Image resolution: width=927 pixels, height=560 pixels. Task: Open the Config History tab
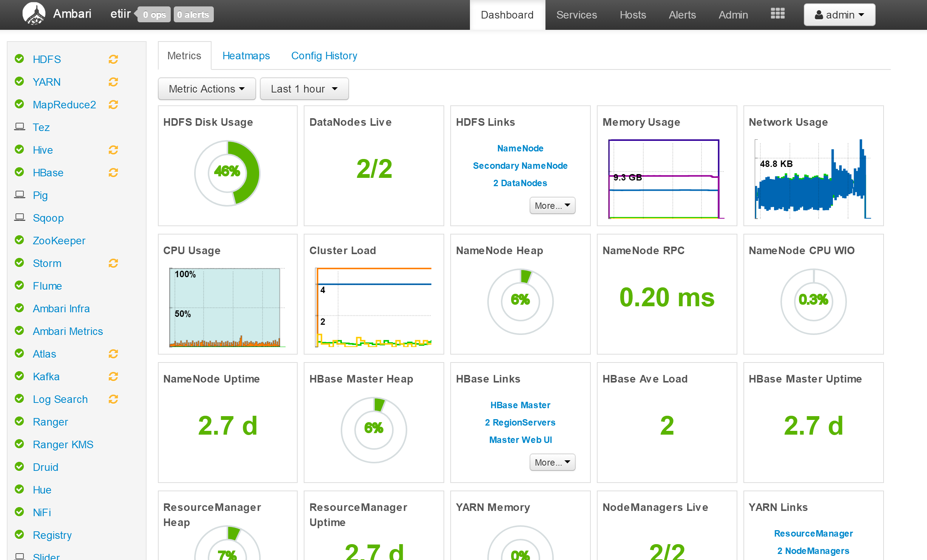[x=324, y=56]
